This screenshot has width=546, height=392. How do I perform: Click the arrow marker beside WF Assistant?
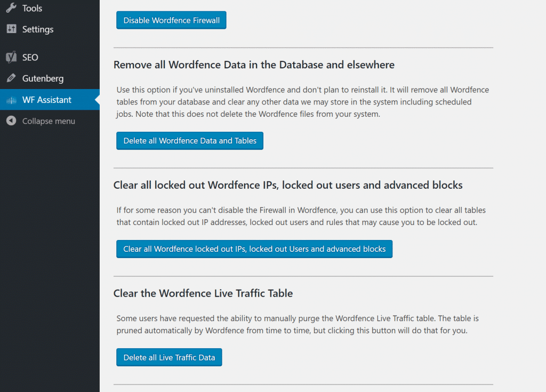click(97, 100)
